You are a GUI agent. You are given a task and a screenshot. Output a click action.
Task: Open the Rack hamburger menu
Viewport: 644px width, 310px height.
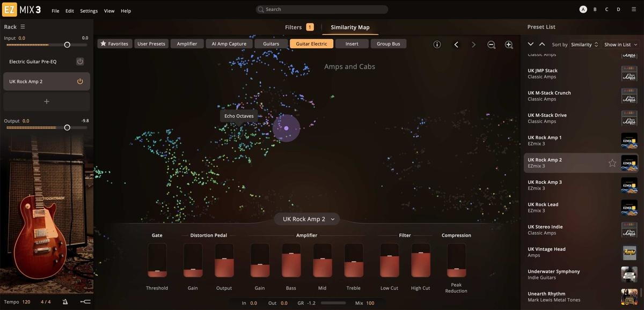[23, 27]
